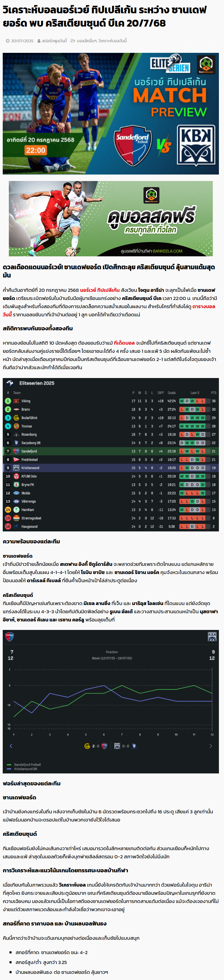Screen dimensions: 224x980
Task: Click the clock icon beside 20/07/2025
Action: 7,41
